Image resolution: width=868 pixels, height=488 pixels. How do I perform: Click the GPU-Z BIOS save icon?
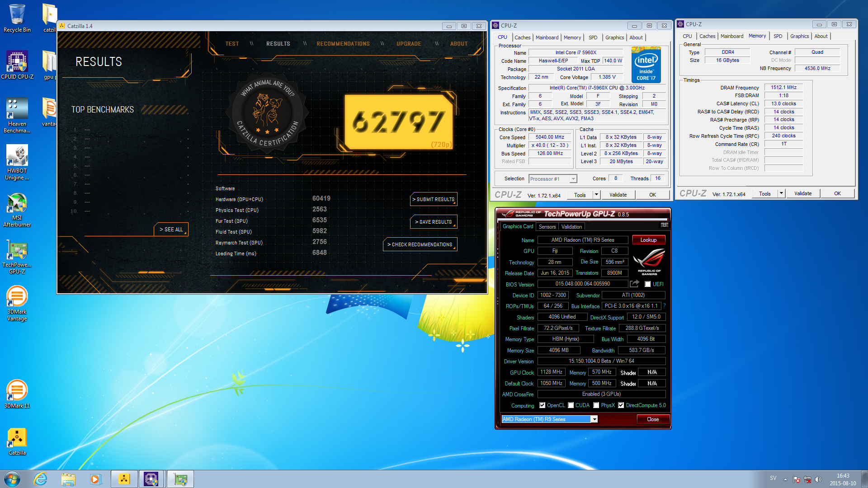[x=635, y=284]
